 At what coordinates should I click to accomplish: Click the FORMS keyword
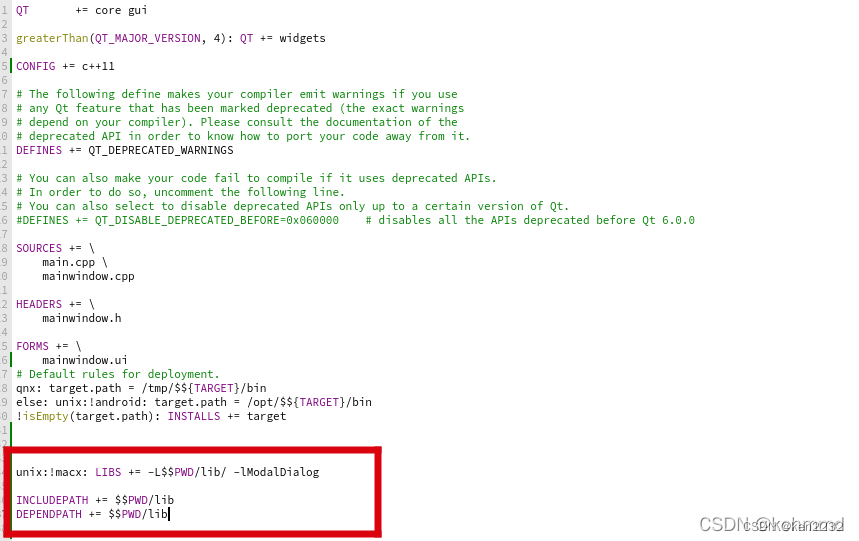pyautogui.click(x=32, y=346)
